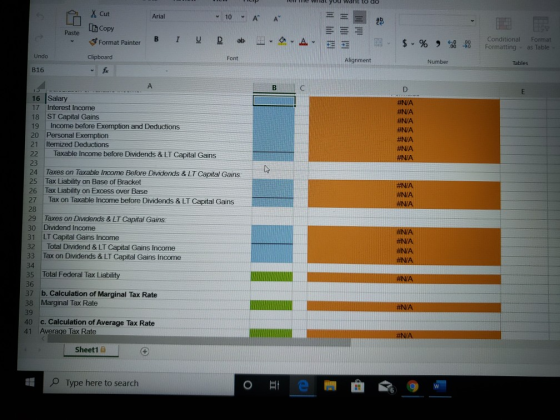This screenshot has height=420, width=560.
Task: Add a new sheet with plus icon
Action: pyautogui.click(x=144, y=351)
